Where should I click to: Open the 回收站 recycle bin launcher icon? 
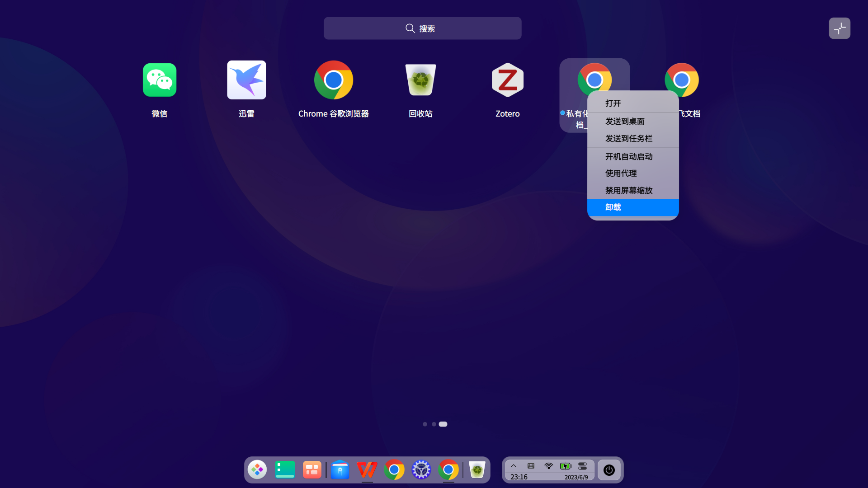(420, 80)
